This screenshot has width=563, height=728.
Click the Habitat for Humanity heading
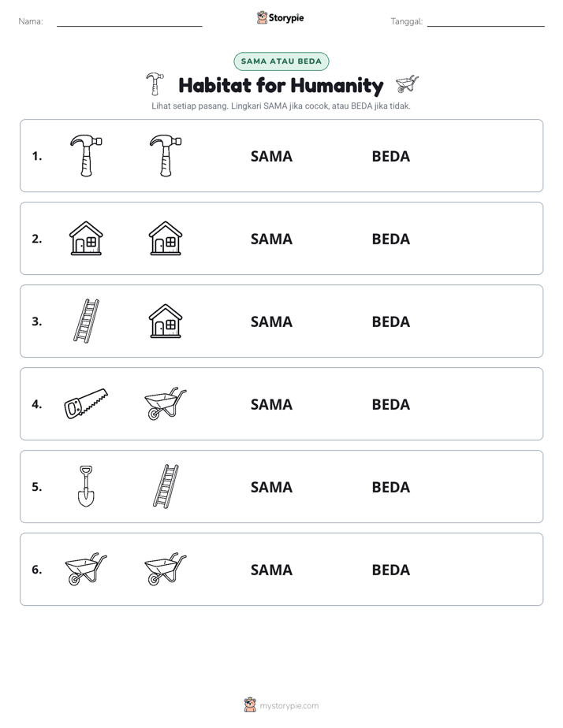(281, 85)
